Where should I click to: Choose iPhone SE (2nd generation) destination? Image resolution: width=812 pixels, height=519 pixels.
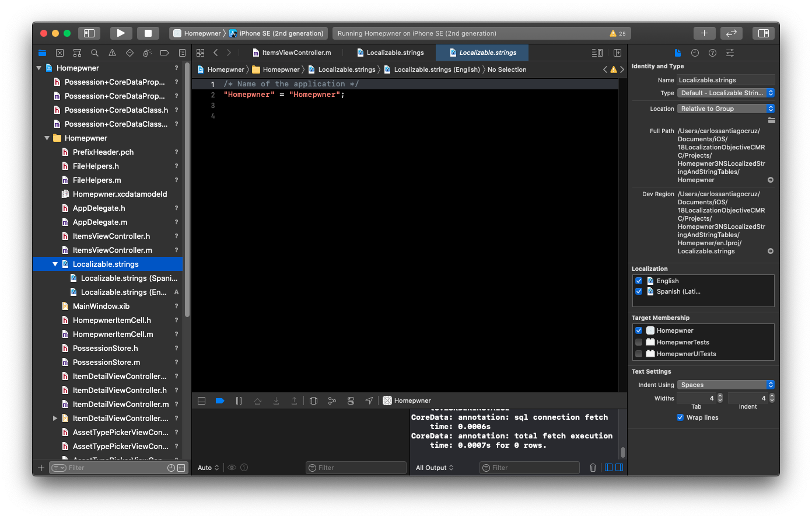coord(276,33)
